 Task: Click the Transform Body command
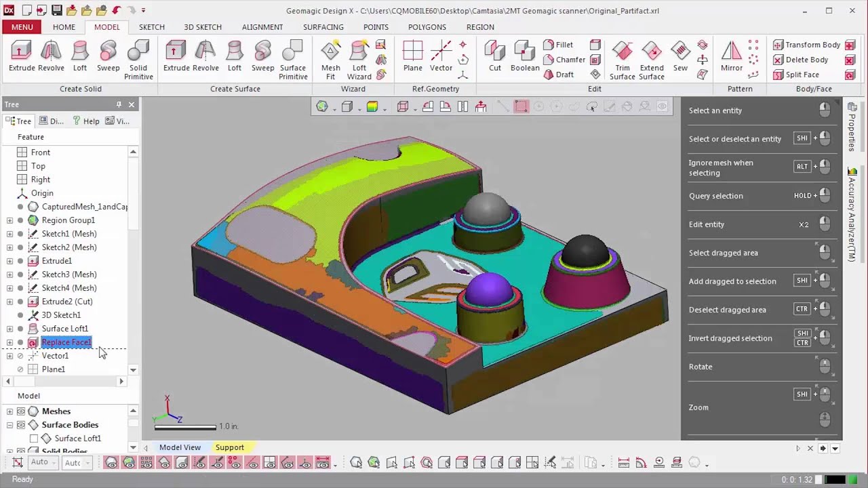(807, 45)
